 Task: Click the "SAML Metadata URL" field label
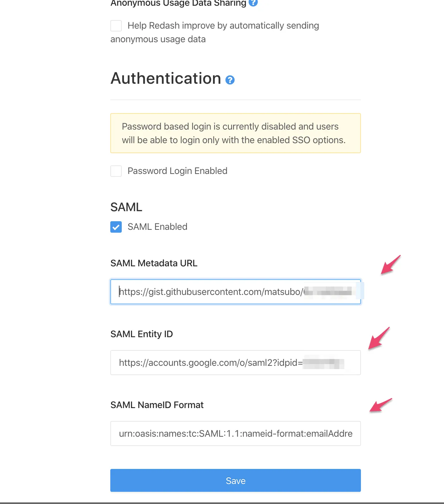tap(154, 263)
